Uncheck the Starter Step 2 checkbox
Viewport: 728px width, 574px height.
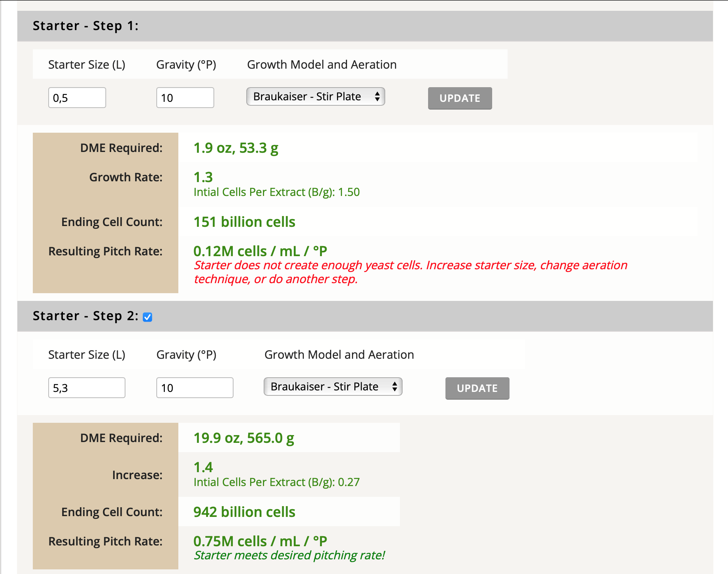(x=147, y=317)
